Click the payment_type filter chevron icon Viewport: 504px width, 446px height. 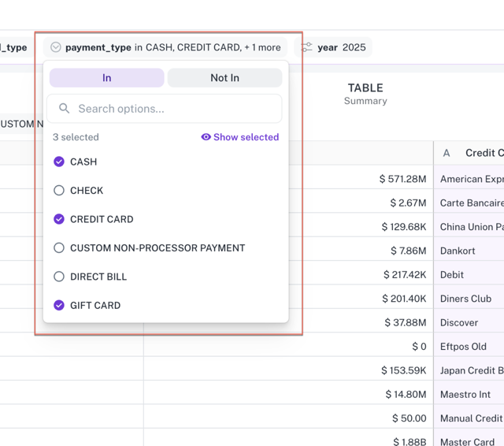(x=56, y=47)
